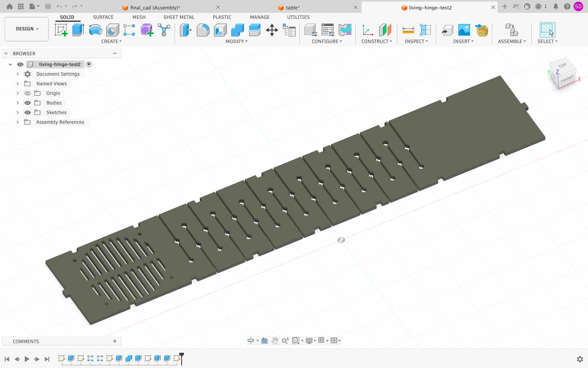Image resolution: width=588 pixels, height=368 pixels.
Task: Open the Help question mark
Action: pyautogui.click(x=567, y=7)
